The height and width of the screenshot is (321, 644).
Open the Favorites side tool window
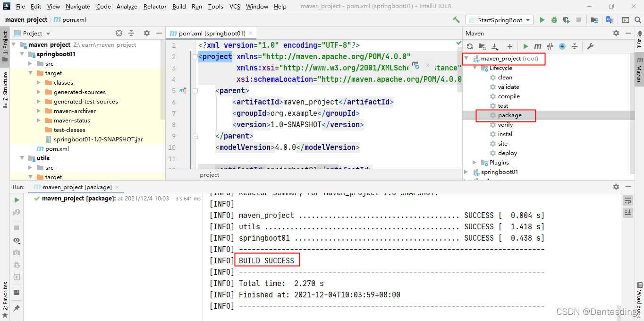pyautogui.click(x=5, y=299)
